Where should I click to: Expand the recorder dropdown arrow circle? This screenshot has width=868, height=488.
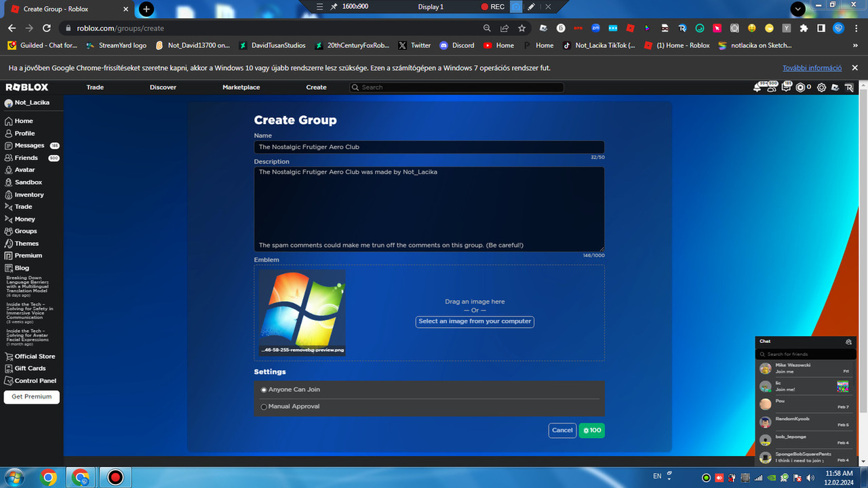798,8
